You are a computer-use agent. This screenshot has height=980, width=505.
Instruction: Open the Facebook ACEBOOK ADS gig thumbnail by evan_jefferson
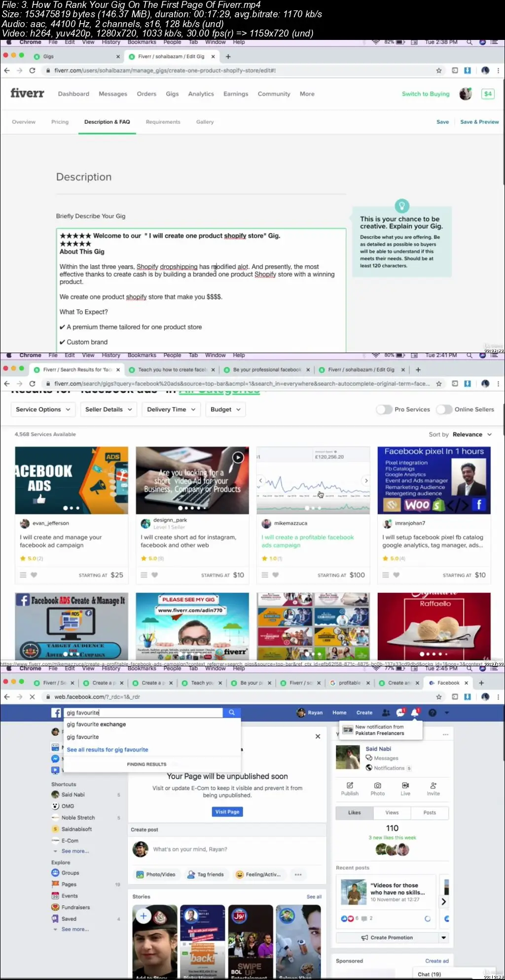[72, 480]
